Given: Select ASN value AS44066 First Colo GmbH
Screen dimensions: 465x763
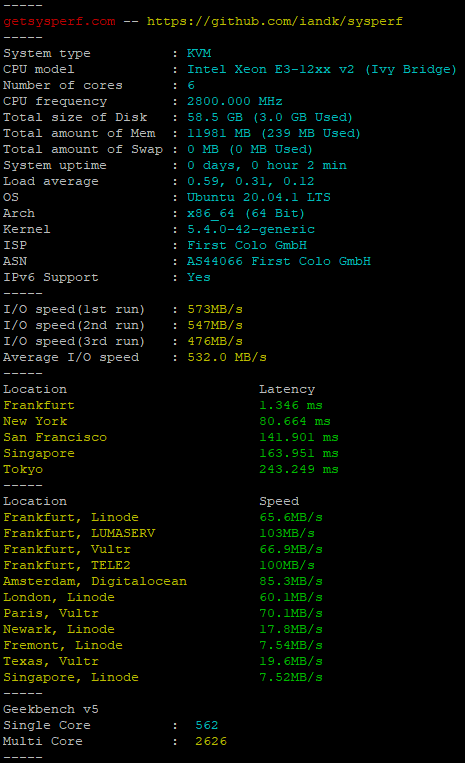Looking at the screenshot, I should click(x=279, y=261).
